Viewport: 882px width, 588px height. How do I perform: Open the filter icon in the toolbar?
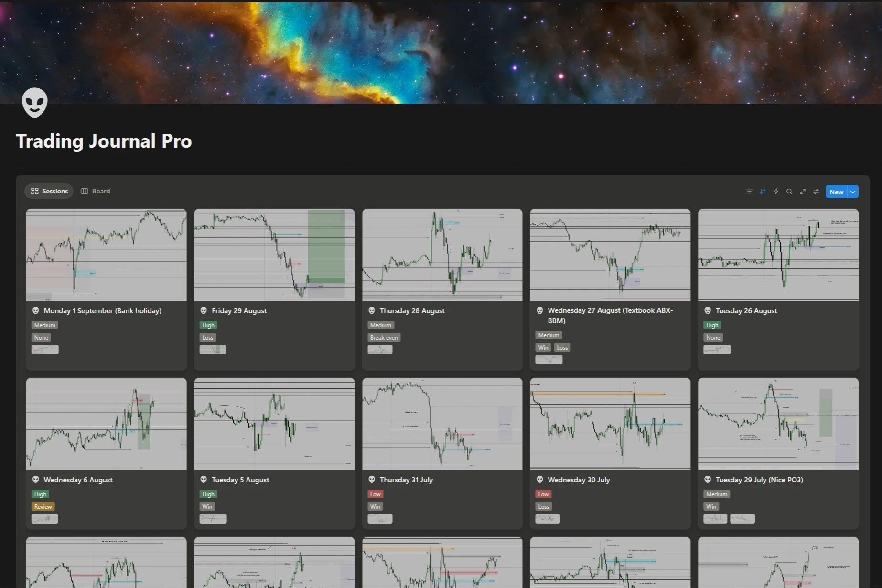[x=748, y=191]
